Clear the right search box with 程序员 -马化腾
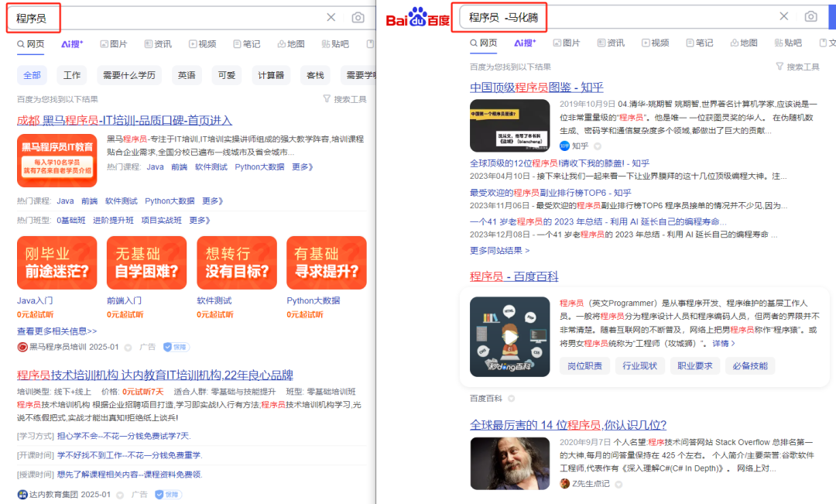This screenshot has height=504, width=836. click(x=783, y=16)
